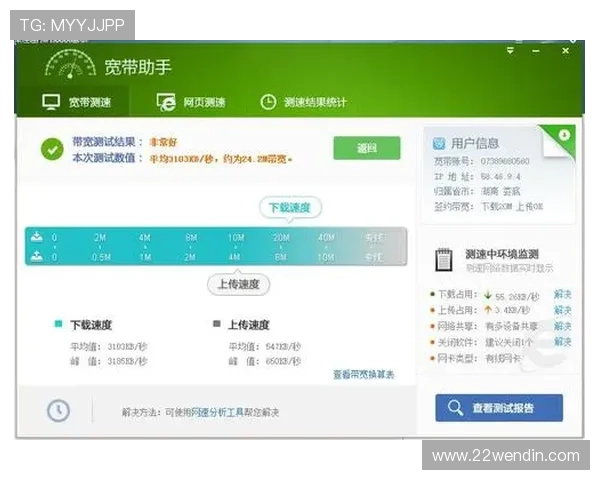Open the 网速分析工具 link
This screenshot has width=600, height=480.
click(x=218, y=412)
